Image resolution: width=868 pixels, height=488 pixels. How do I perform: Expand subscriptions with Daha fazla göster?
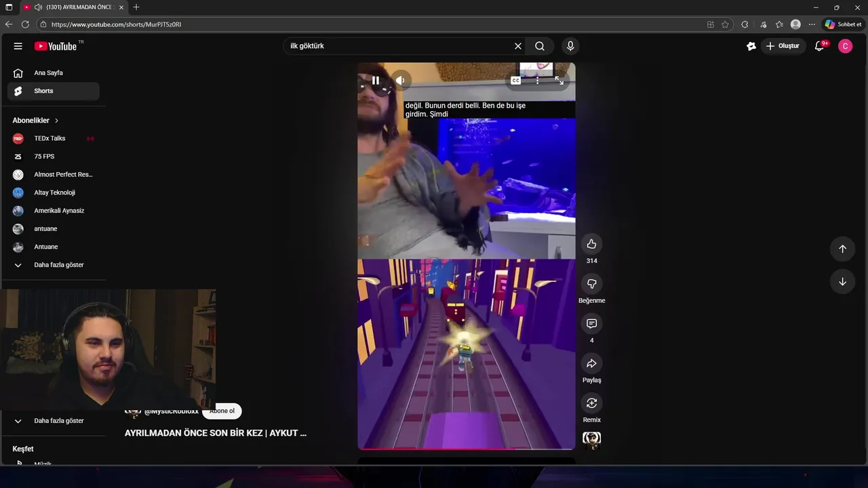pos(54,265)
